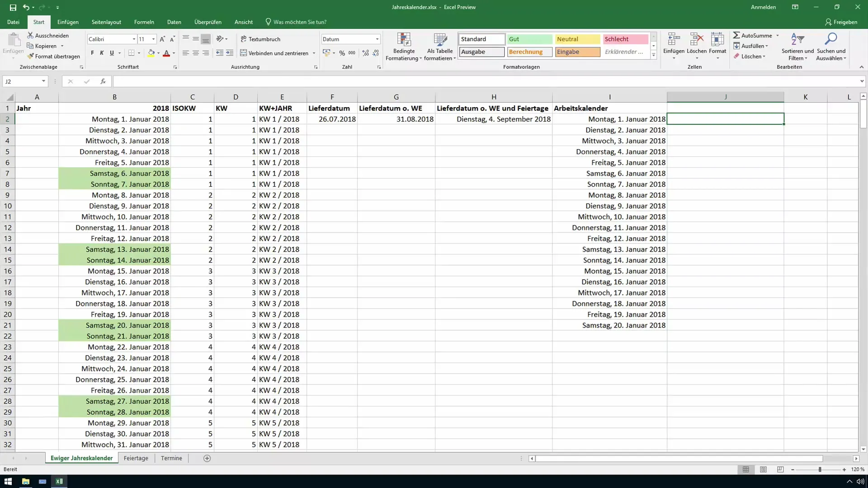Increase indent

[230, 53]
